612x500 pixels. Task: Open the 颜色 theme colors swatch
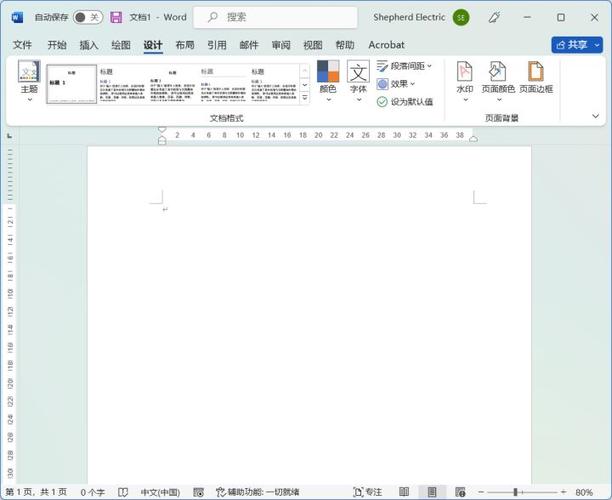coord(328,81)
